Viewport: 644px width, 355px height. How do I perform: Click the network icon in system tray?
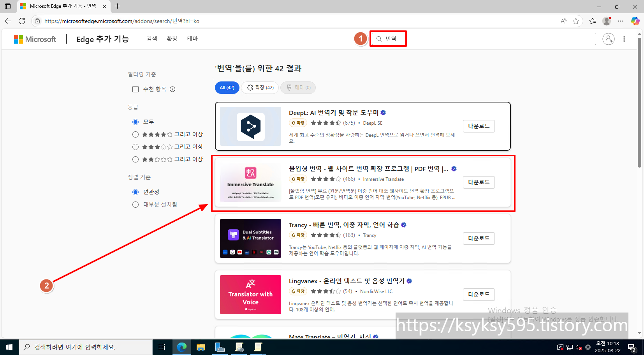click(x=570, y=347)
